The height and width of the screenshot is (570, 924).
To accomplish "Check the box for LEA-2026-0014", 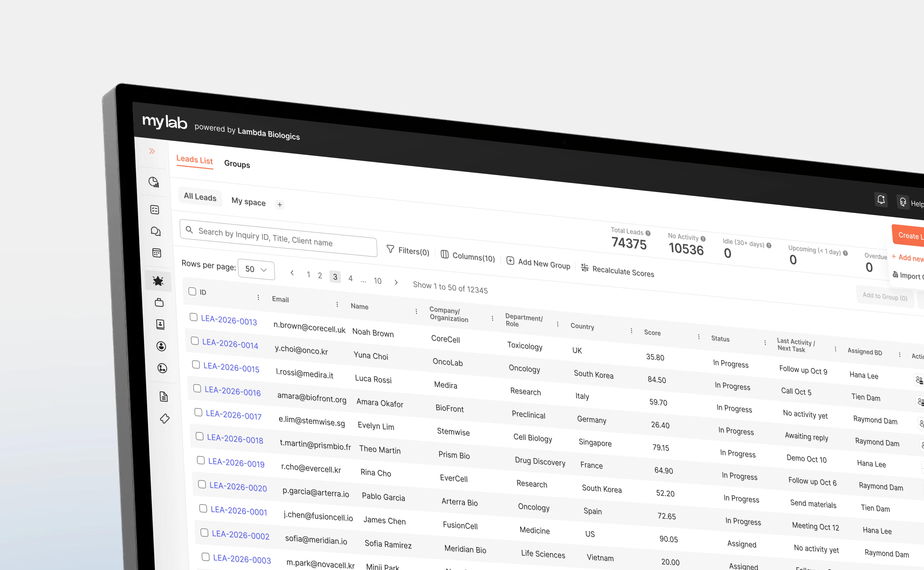I will click(x=194, y=341).
